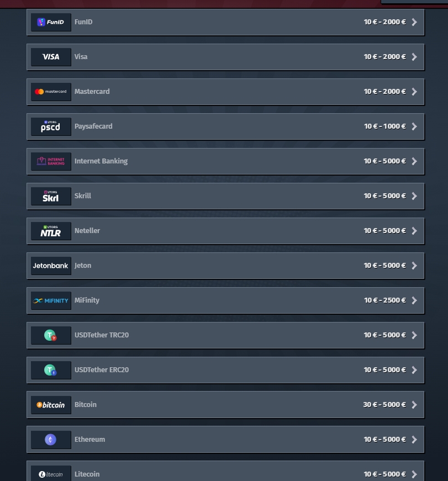Click the NTLR Neteller logo
Image resolution: width=448 pixels, height=481 pixels.
click(51, 231)
